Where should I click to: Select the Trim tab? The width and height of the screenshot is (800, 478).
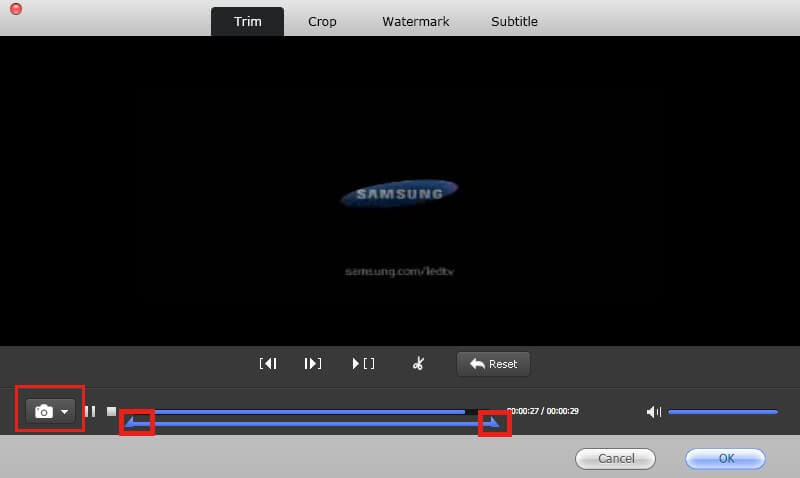coord(247,21)
